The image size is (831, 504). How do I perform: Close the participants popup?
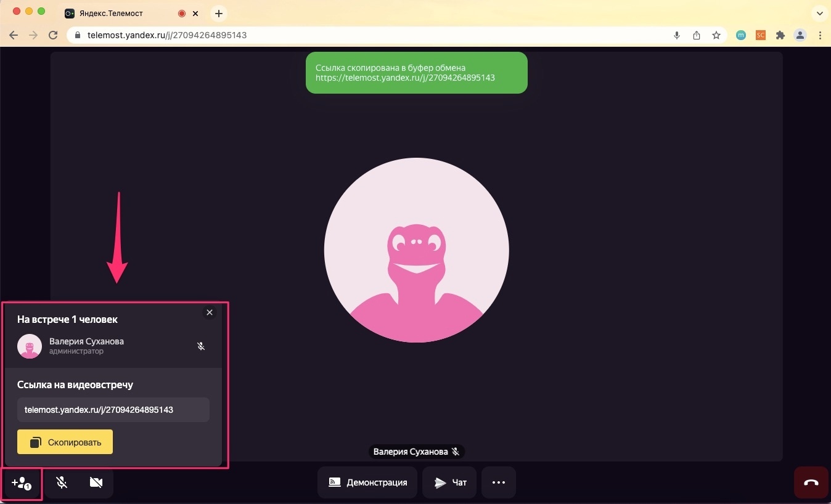[x=210, y=312]
